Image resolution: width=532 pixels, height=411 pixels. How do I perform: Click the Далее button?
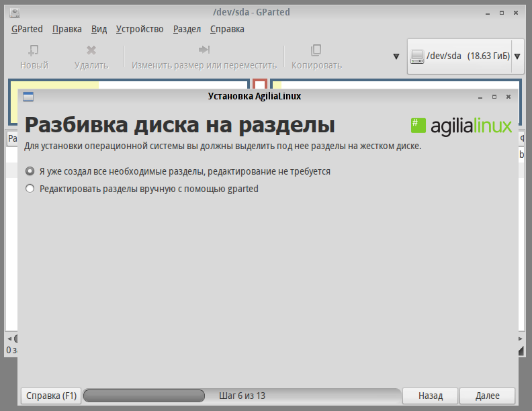click(x=487, y=396)
